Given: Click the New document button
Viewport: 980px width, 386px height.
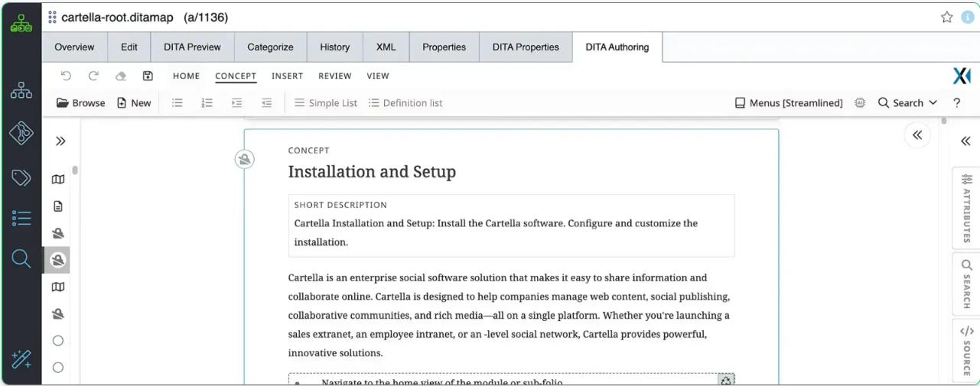Looking at the screenshot, I should (134, 103).
